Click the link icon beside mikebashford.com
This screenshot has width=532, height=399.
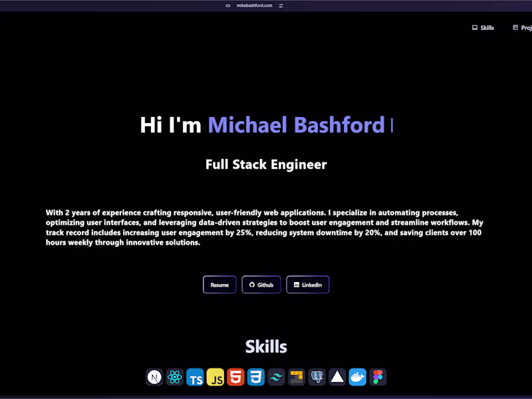pos(227,5)
